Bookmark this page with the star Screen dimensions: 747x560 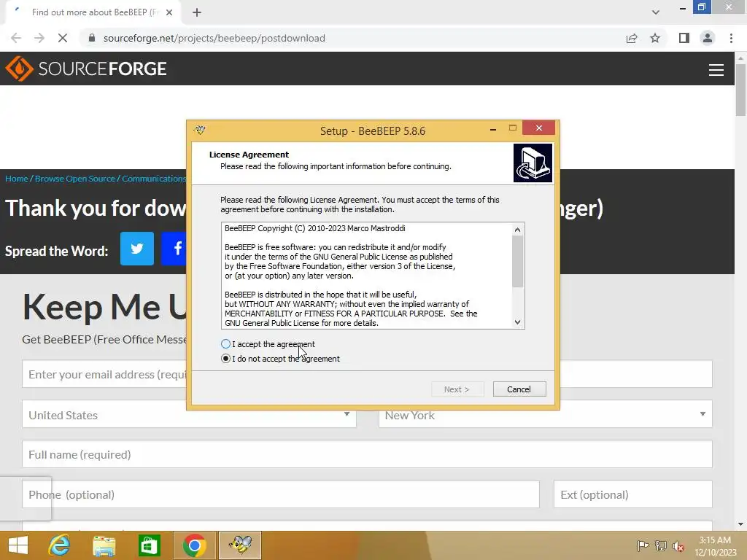[655, 38]
